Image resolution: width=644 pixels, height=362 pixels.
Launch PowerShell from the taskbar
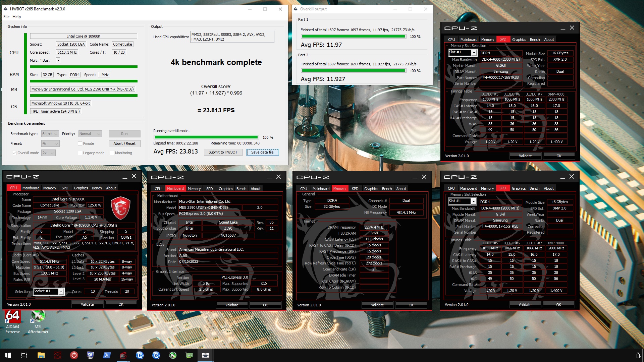click(x=107, y=355)
